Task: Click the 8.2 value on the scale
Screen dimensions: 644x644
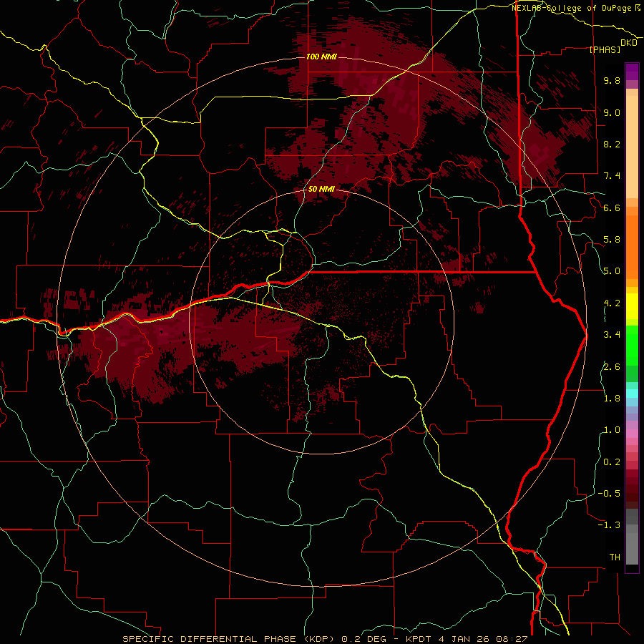Action: tap(612, 144)
